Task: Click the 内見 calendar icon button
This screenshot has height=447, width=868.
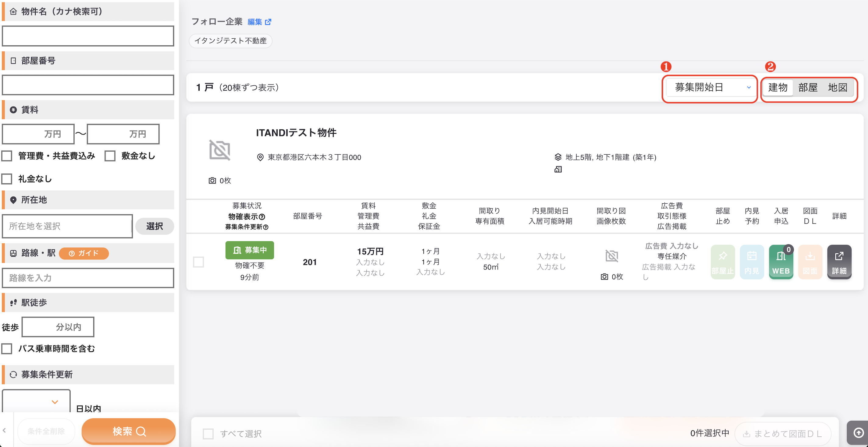Action: (752, 262)
